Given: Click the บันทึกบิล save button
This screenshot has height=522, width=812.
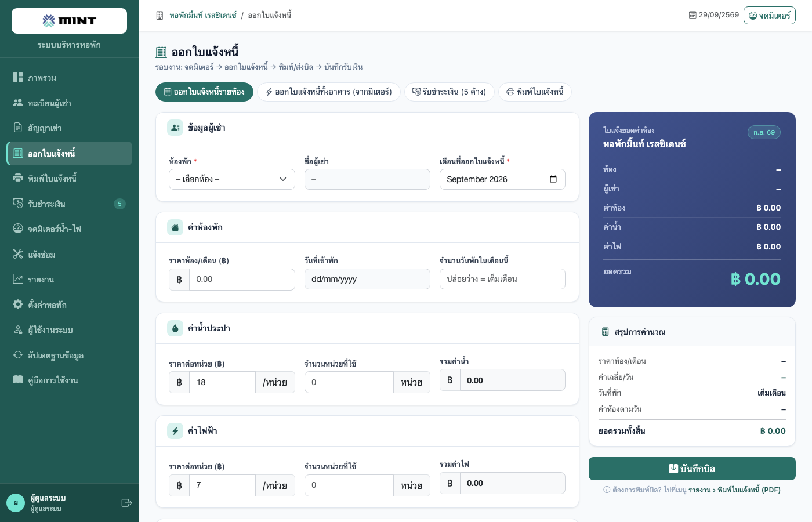Looking at the screenshot, I should pos(692,469).
